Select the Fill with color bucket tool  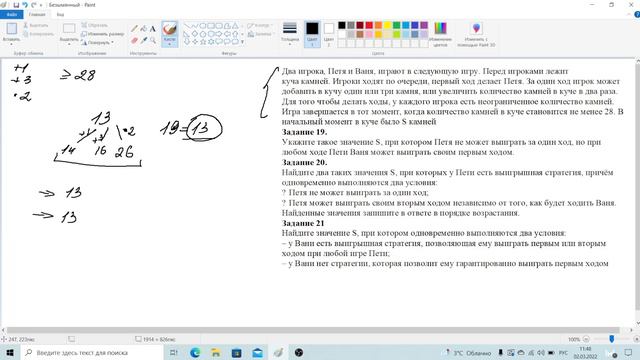tap(143, 29)
